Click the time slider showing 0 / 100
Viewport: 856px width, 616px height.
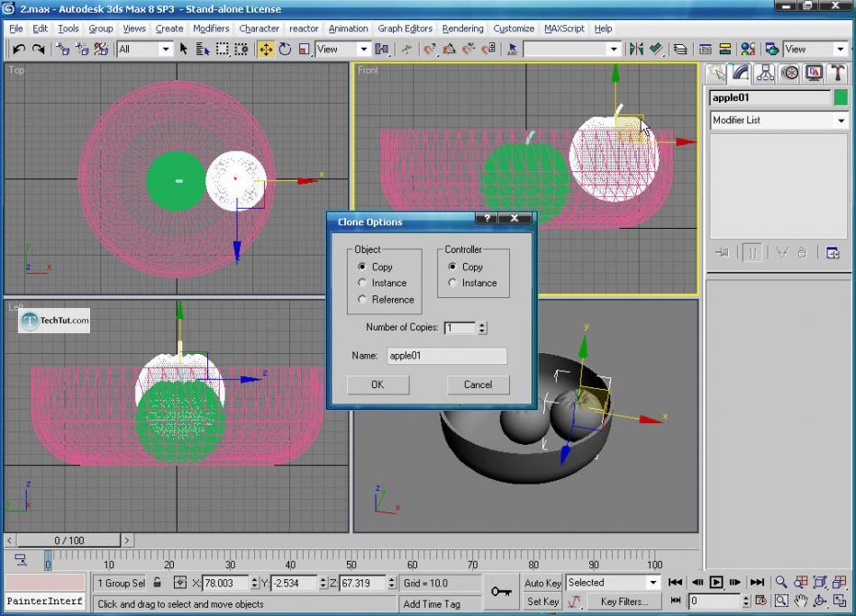[68, 540]
